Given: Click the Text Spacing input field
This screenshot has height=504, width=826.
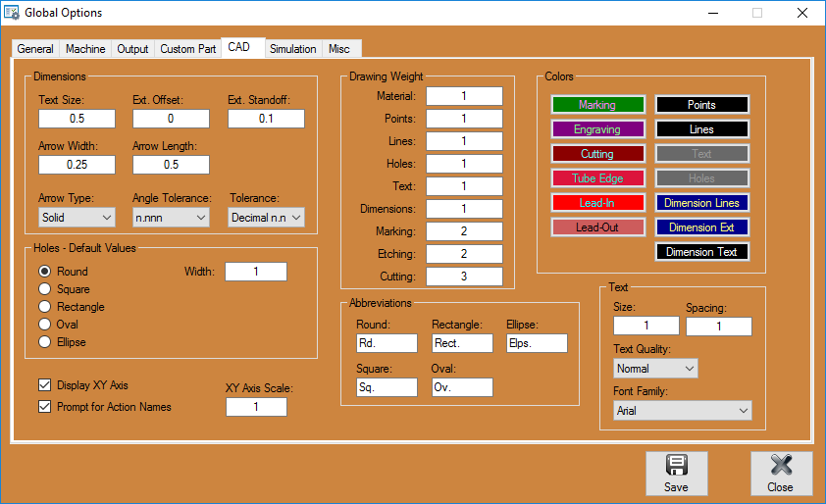Looking at the screenshot, I should (718, 327).
